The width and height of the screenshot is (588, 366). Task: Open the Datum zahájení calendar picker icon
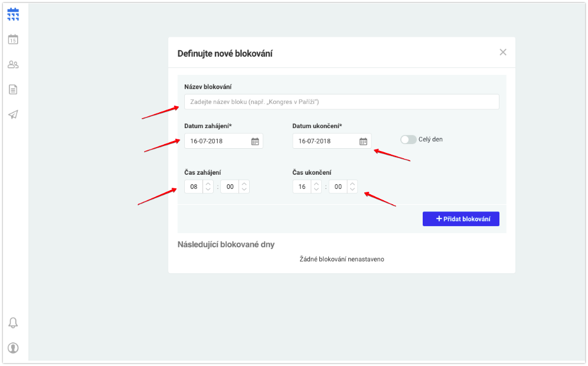click(255, 141)
